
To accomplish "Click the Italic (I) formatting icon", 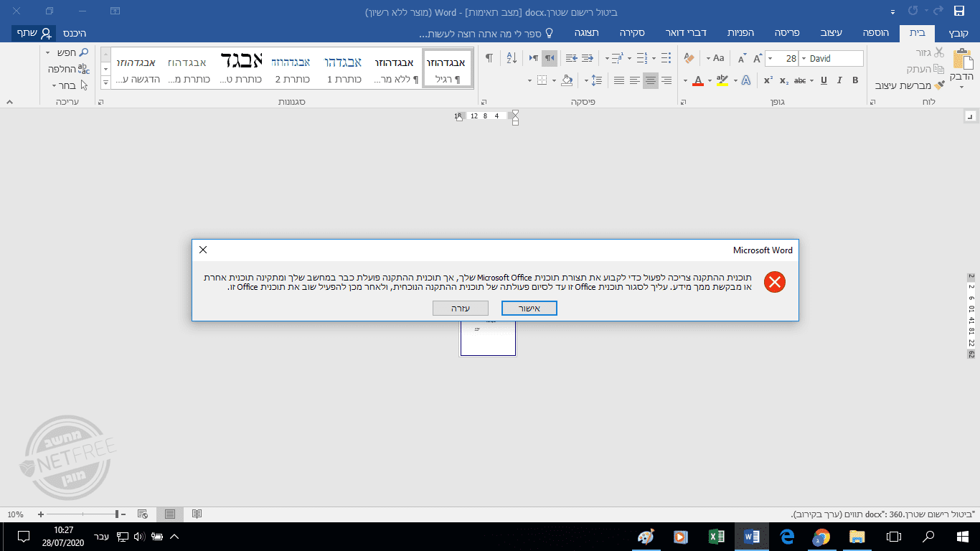I will tap(839, 80).
